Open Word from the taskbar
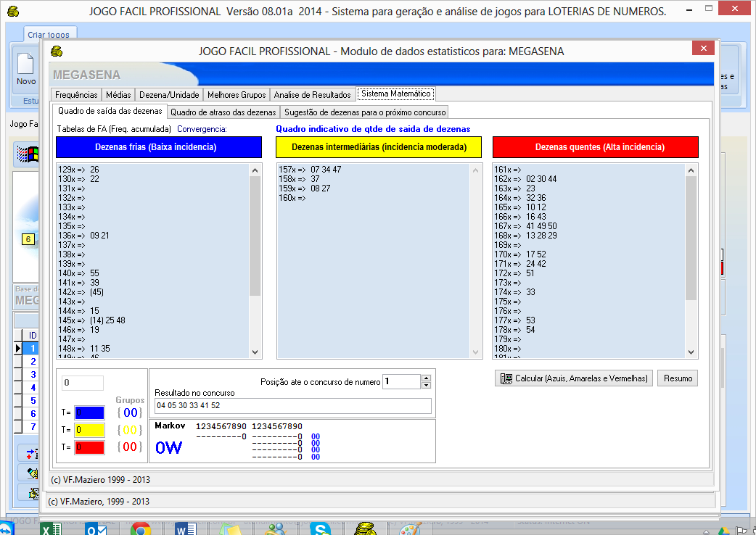 coord(185,528)
